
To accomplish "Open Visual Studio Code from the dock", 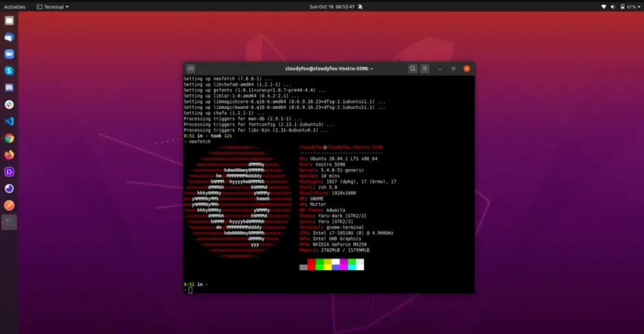I will 9,121.
